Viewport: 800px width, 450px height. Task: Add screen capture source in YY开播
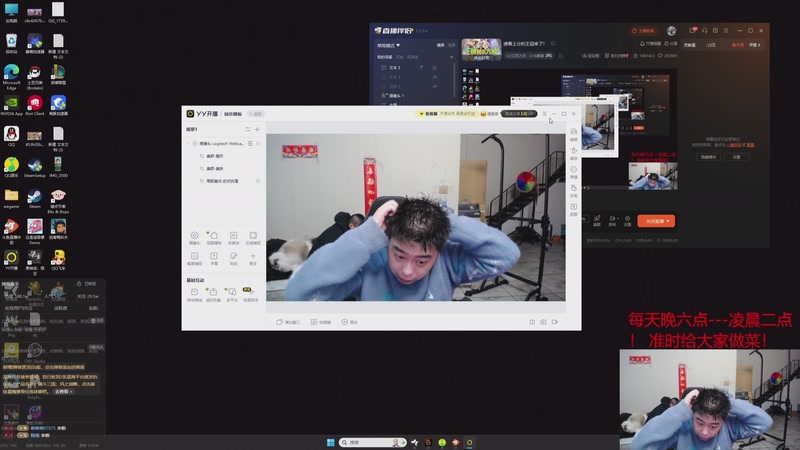click(194, 258)
